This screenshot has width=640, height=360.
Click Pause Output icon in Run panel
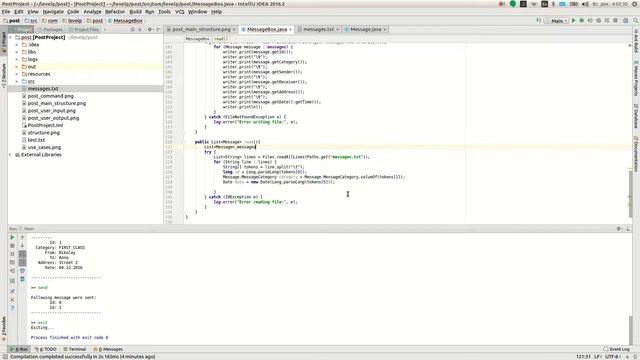(12, 254)
